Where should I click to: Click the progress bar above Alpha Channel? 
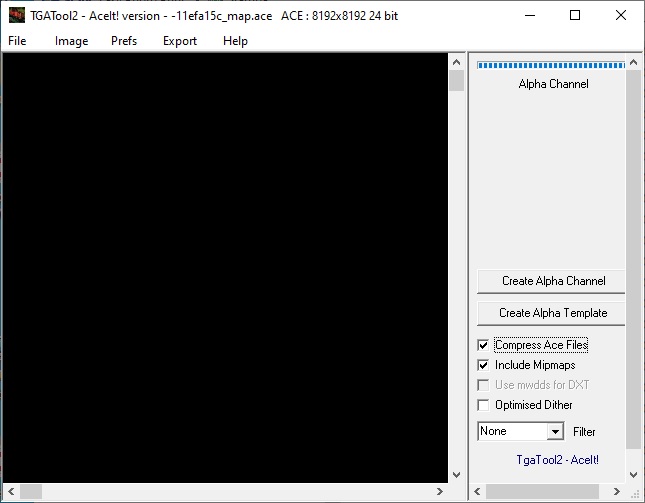pos(551,65)
